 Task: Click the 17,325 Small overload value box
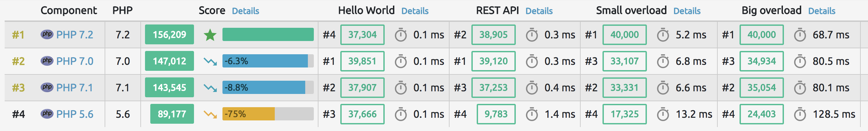[x=624, y=114]
